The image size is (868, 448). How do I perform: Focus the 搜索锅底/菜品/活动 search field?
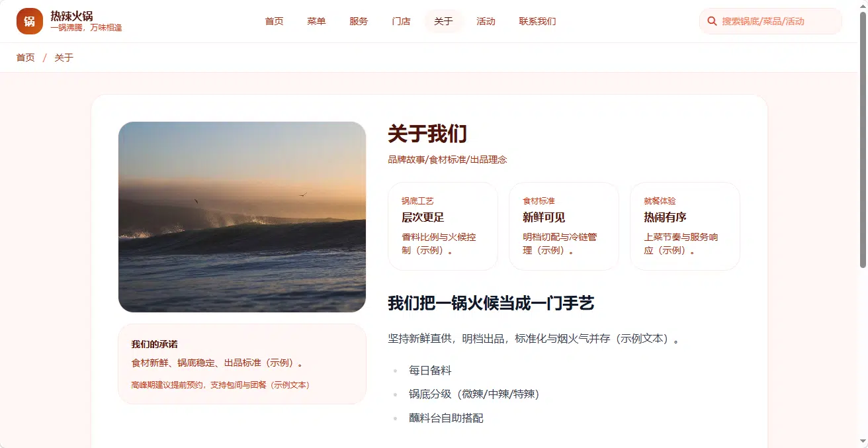click(771, 21)
